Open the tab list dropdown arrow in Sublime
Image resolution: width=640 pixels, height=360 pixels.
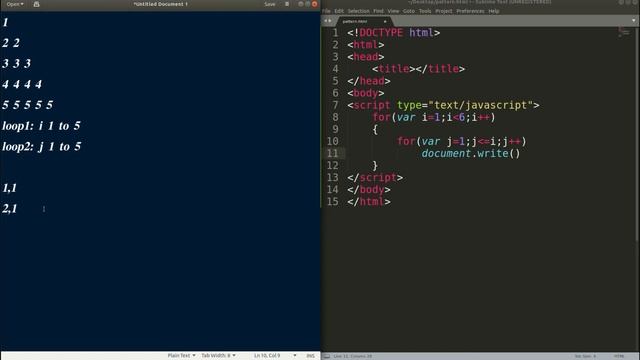tap(634, 20)
